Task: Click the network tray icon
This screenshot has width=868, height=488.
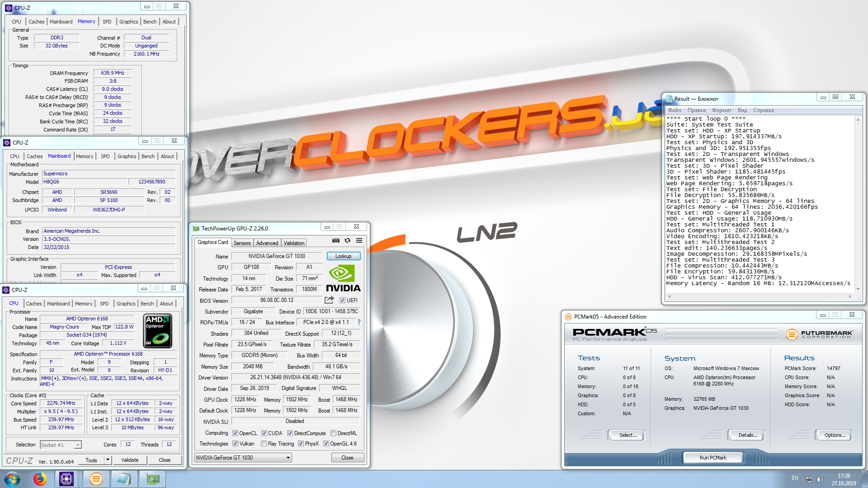Action: coord(809,479)
